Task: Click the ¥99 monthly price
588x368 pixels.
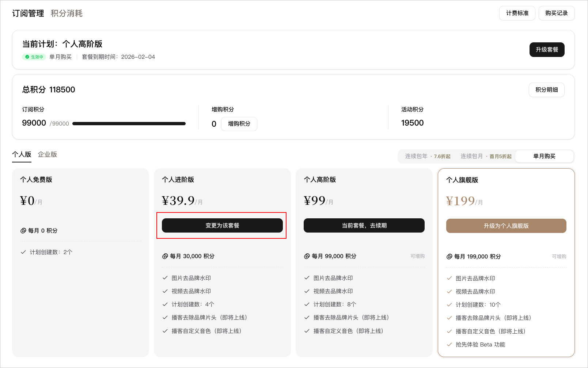Action: (x=318, y=201)
